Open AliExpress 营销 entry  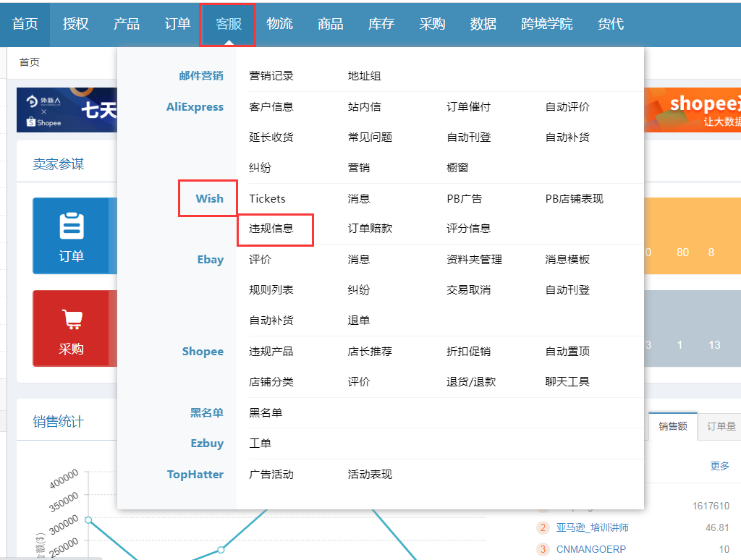coord(359,167)
